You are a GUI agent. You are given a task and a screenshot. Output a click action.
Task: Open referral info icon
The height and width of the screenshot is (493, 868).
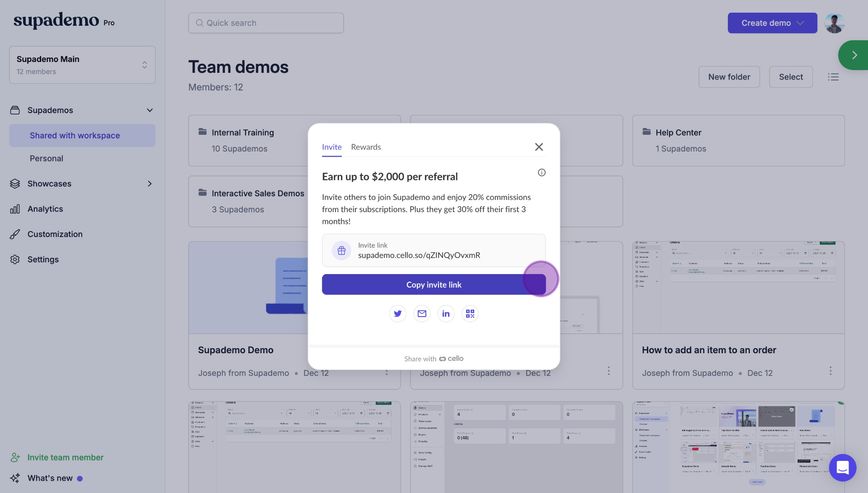point(542,172)
